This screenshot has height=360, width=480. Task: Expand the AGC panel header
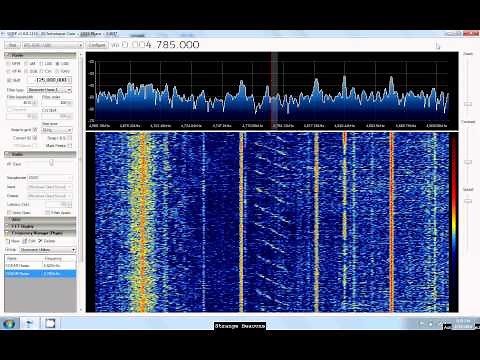point(40,219)
